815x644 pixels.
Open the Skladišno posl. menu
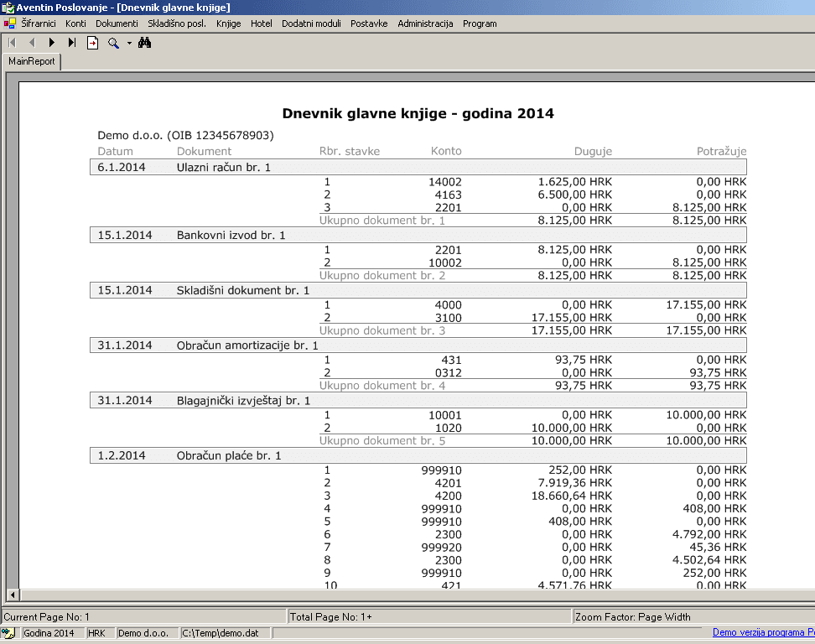coord(177,23)
